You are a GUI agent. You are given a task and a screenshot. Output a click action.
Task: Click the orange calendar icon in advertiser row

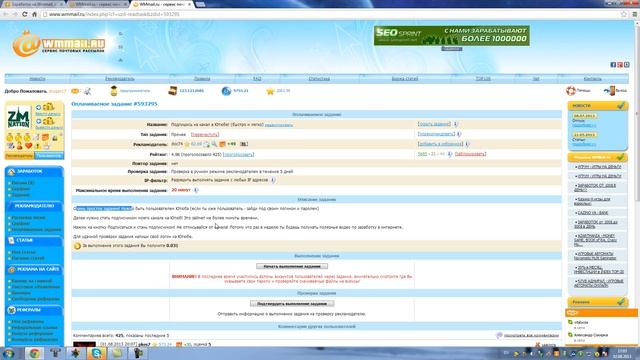(222, 144)
